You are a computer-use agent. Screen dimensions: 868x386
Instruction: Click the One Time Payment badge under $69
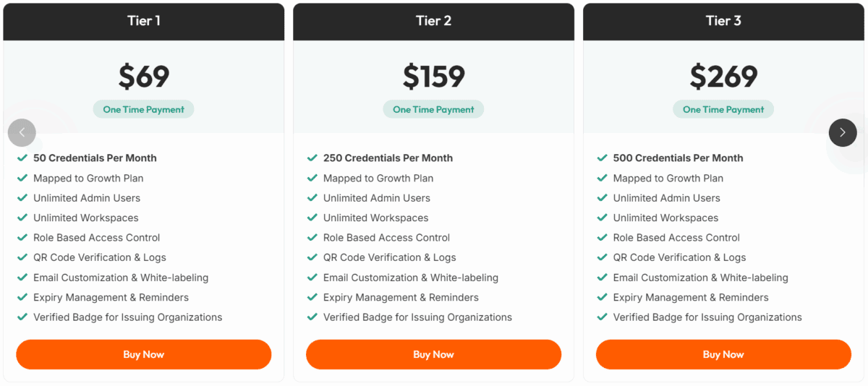click(x=143, y=109)
